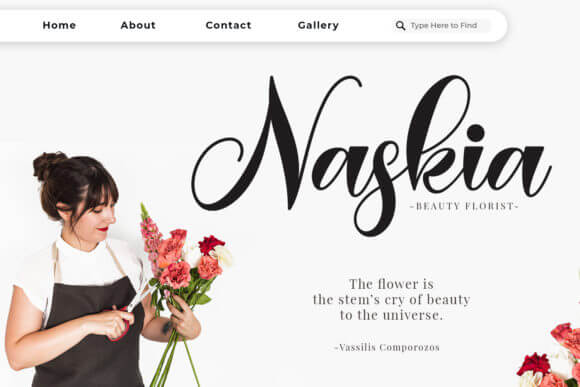Click the author name Vassilis Comporozos
Screen dimensions: 580x387
pos(387,347)
